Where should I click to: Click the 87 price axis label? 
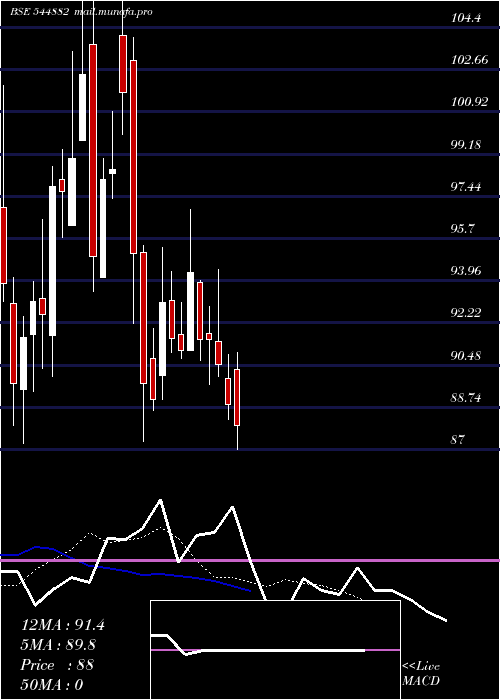coord(458,440)
